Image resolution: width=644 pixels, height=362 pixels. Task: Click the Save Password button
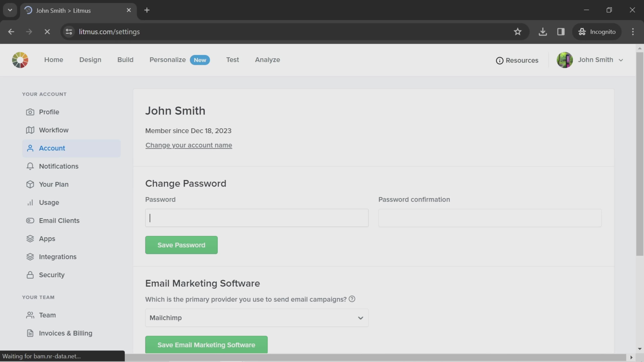[181, 245]
